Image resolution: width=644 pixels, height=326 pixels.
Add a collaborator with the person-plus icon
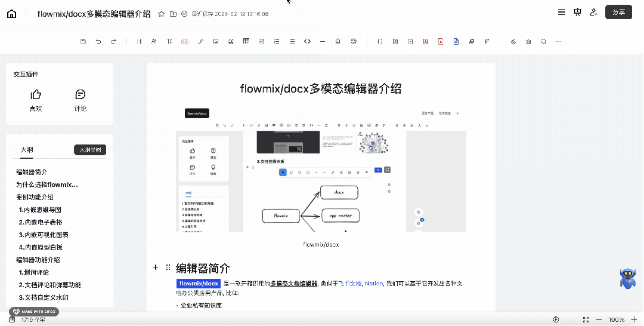click(x=593, y=13)
